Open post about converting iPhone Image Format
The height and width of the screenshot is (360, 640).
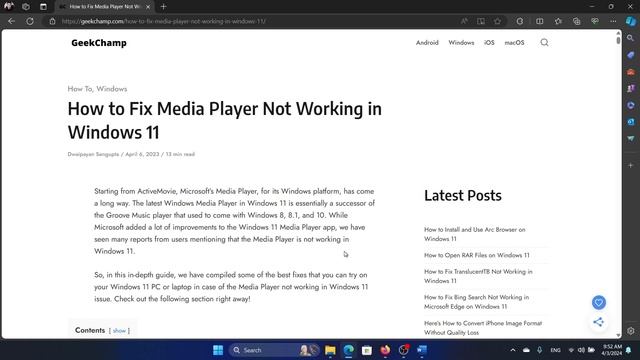point(483,328)
